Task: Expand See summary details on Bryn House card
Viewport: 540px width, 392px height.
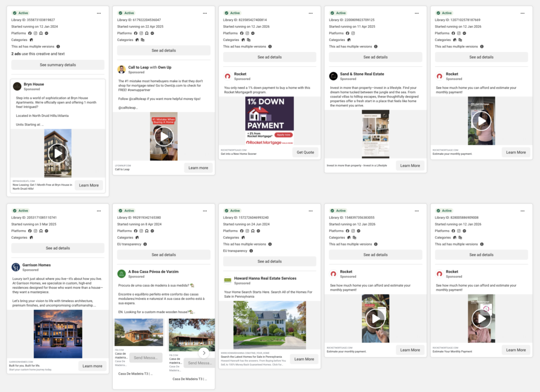Action: [58, 65]
